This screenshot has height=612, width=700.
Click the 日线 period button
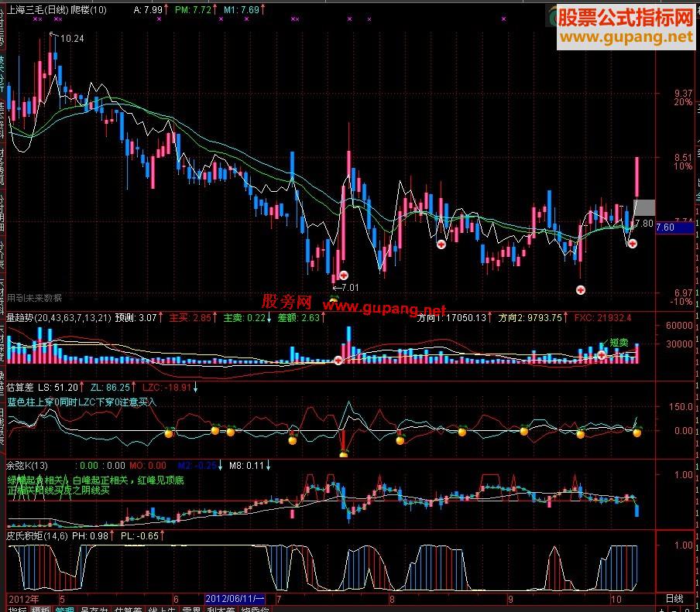[674, 598]
